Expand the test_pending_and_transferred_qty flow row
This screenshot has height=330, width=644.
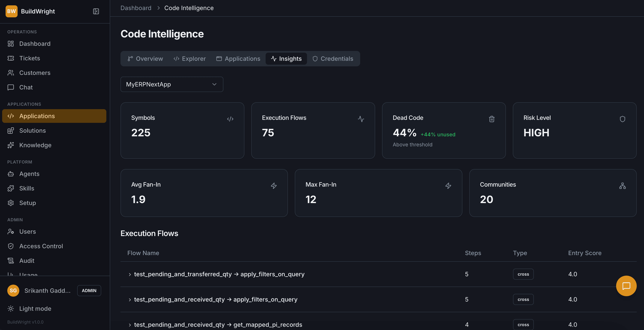coord(130,274)
